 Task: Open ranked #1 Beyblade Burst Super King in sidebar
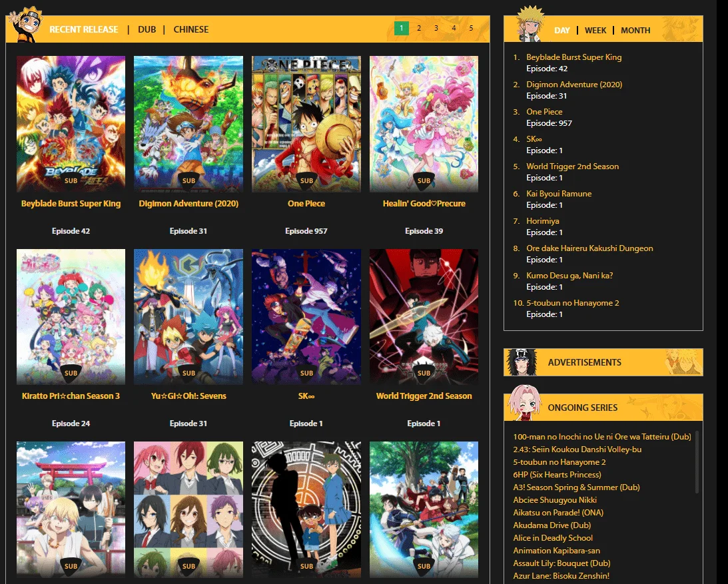pyautogui.click(x=574, y=57)
